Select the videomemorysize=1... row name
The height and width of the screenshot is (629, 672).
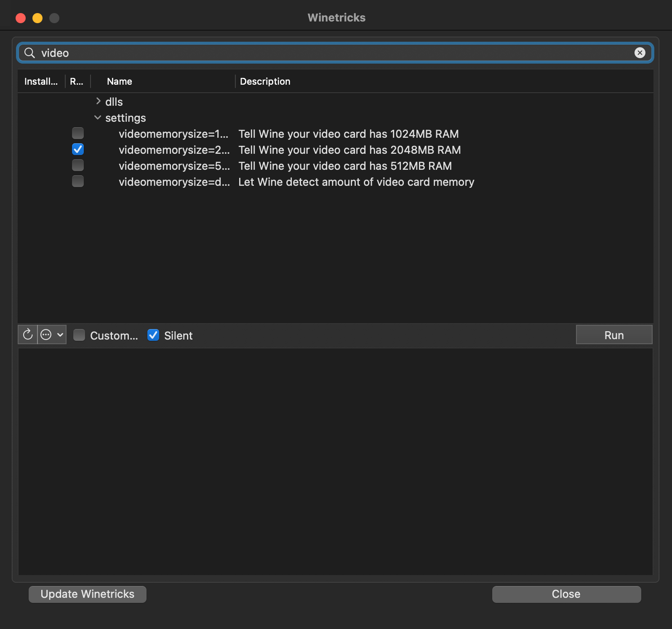[x=173, y=134]
